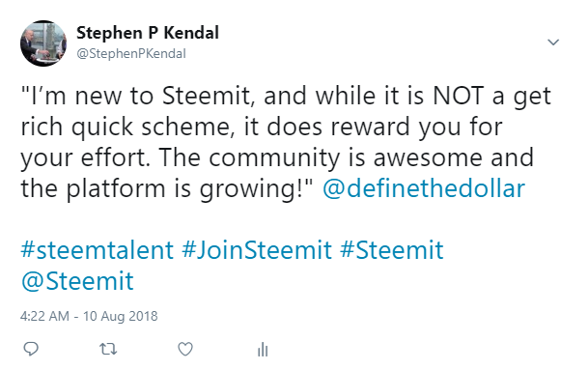Open the #JoinSteemit hashtag
This screenshot has height=370, width=588.
click(257, 250)
